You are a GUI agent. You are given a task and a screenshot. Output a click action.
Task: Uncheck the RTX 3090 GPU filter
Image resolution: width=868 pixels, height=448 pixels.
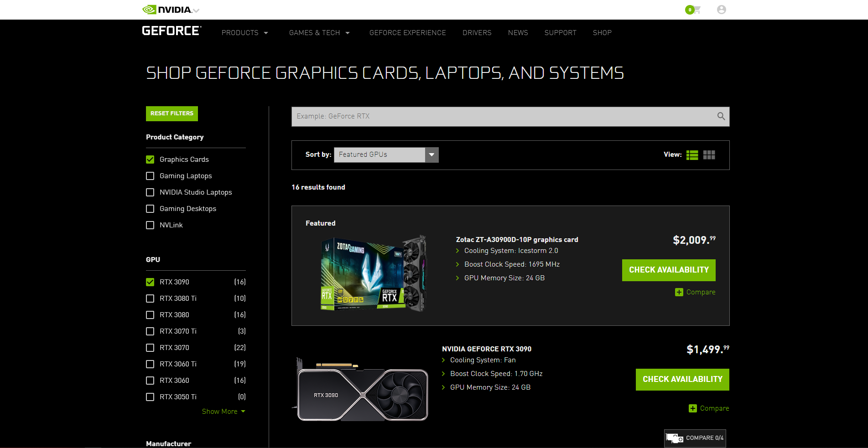click(x=150, y=282)
